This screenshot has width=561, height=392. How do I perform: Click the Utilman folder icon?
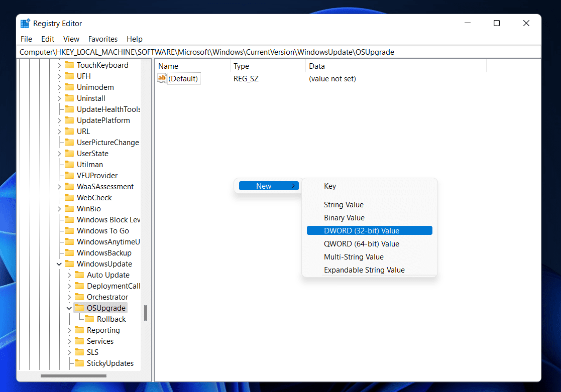pos(69,165)
